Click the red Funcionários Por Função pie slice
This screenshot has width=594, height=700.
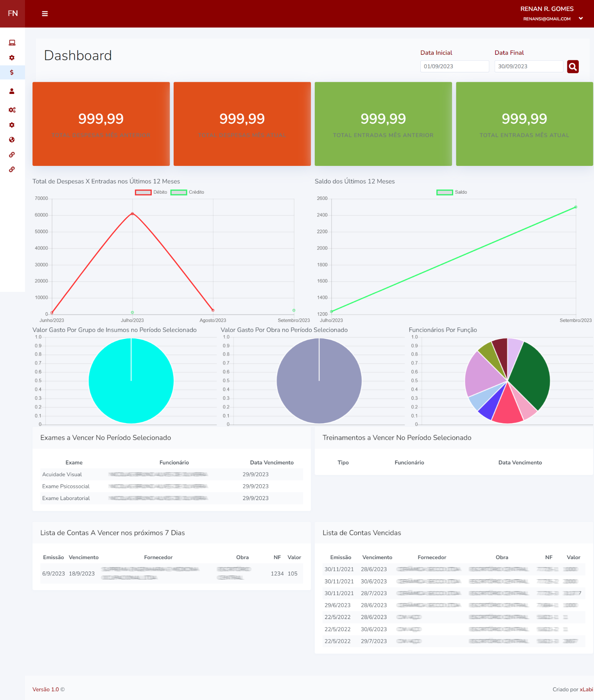point(507,407)
